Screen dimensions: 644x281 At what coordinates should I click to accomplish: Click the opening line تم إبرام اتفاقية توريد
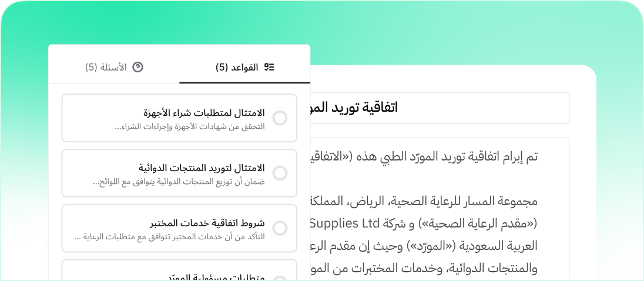point(423,157)
